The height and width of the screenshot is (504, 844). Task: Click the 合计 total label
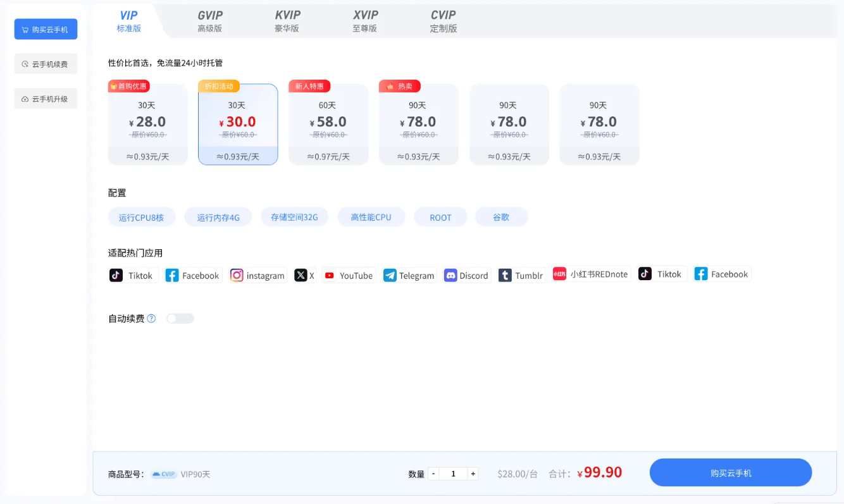pos(559,474)
